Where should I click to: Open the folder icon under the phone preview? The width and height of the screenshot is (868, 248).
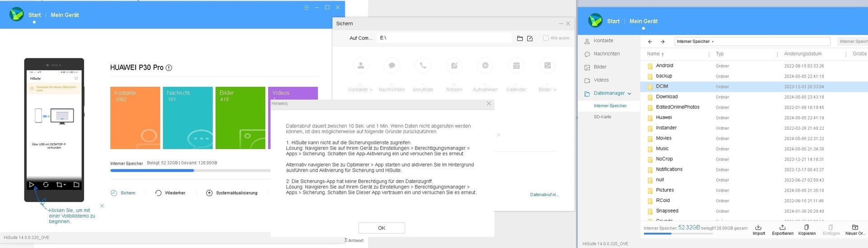76,185
